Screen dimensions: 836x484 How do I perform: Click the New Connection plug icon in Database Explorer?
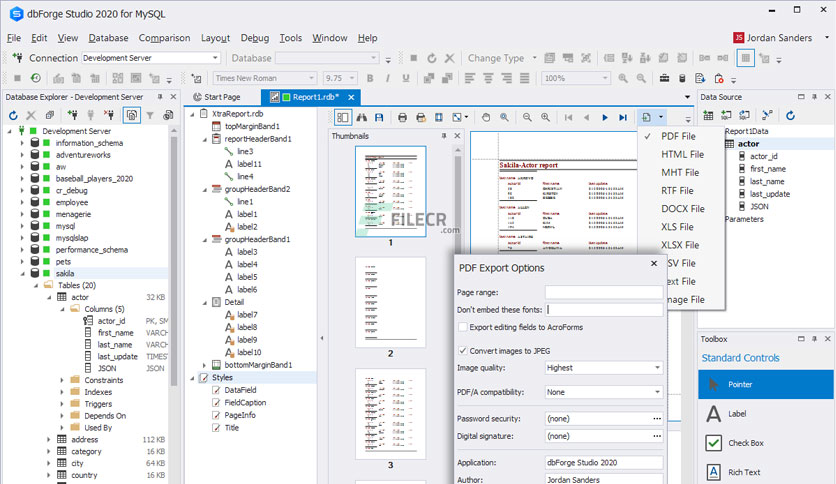(73, 115)
